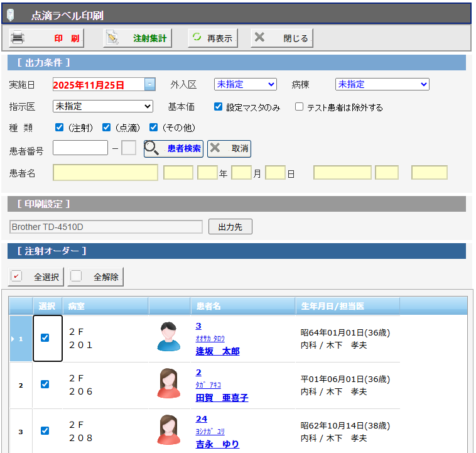Image resolution: width=476 pixels, height=453 pixels.
Task: Enable テスト患者は除外する checkbox
Action: point(299,107)
